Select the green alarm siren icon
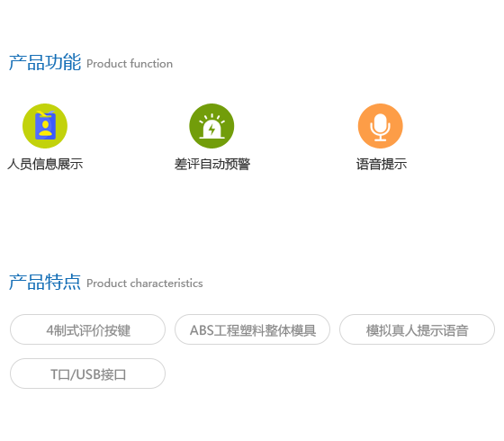This screenshot has width=504, height=441. coord(211,126)
